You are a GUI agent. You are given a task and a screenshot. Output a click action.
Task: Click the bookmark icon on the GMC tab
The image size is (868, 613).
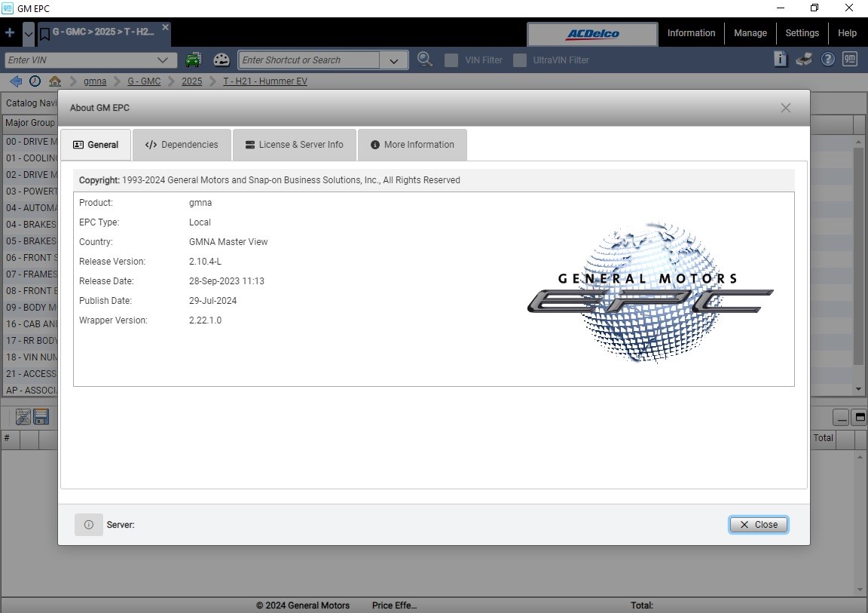45,35
